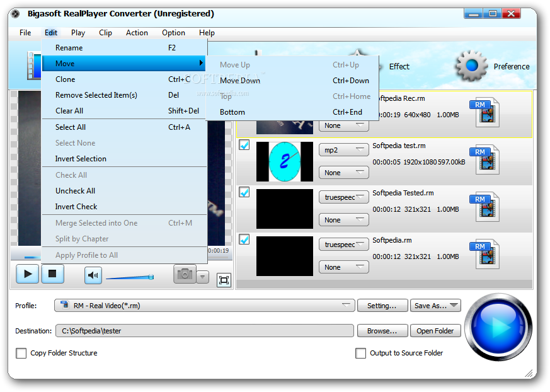550x392 pixels.
Task: Open the Help menu
Action: 207,33
